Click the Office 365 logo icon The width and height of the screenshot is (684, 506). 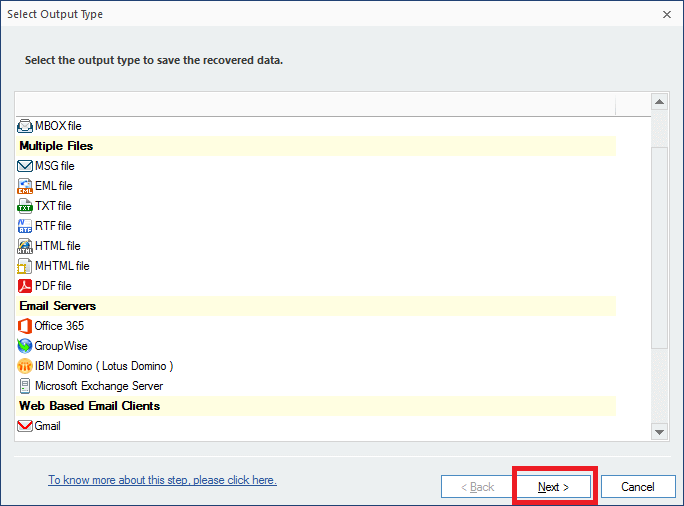click(24, 326)
